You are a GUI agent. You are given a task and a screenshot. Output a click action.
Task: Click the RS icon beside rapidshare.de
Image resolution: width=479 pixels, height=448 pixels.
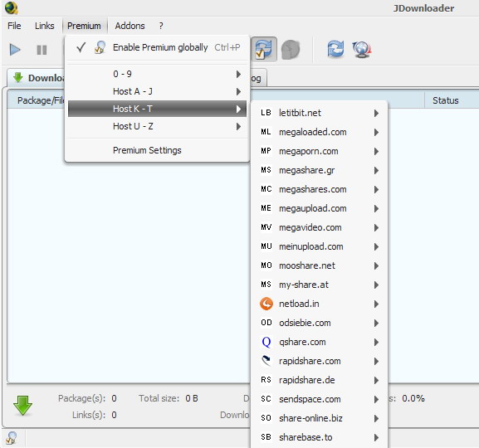[266, 380]
